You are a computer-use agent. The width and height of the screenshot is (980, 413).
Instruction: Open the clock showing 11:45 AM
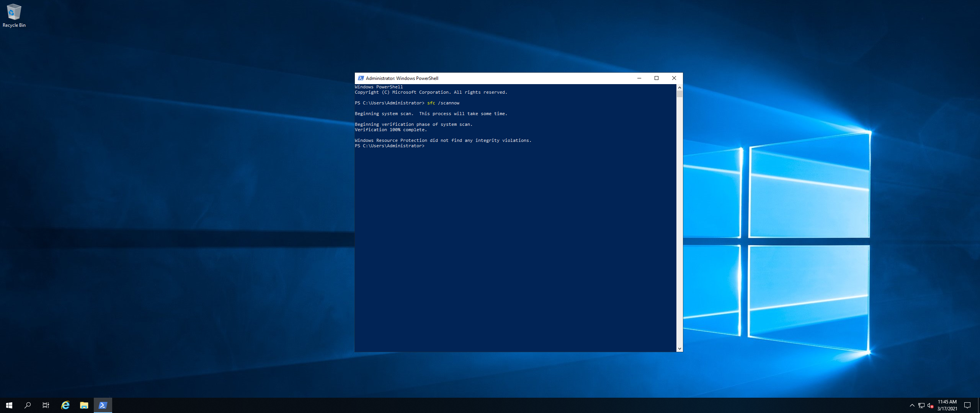(x=947, y=405)
